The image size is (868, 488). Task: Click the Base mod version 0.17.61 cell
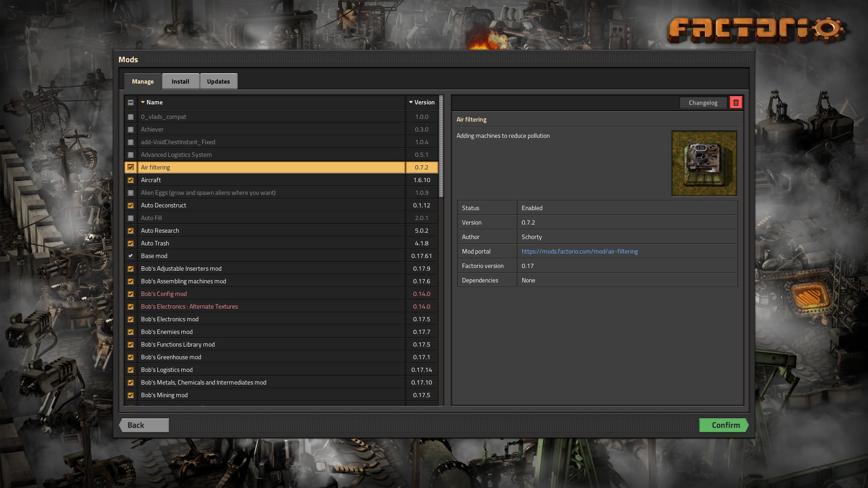coord(422,256)
